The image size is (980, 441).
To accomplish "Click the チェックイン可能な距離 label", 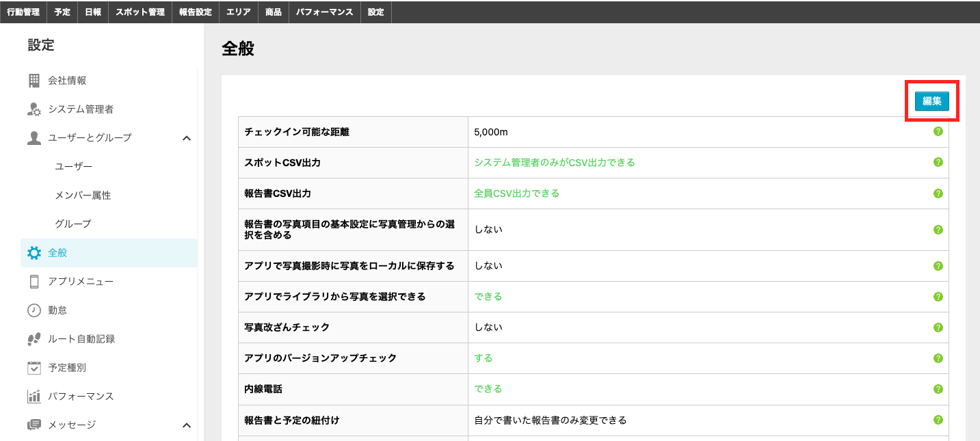I will (297, 132).
